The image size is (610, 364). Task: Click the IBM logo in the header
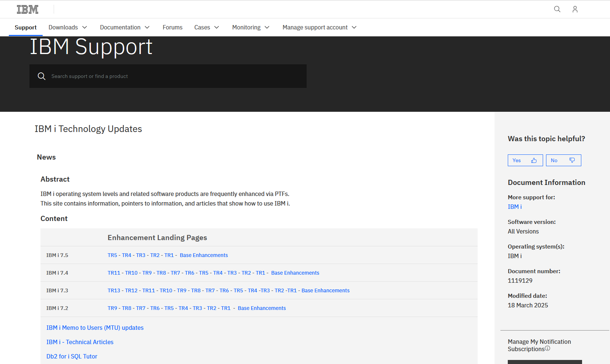tap(28, 9)
